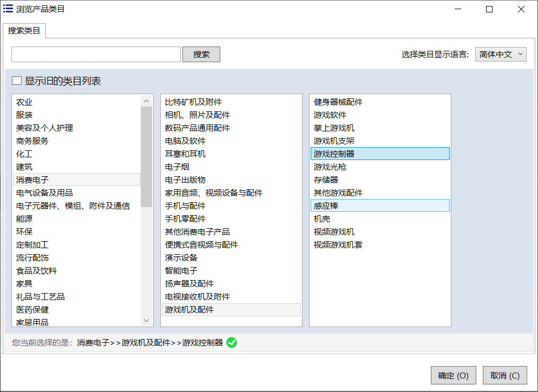538x392 pixels.
Task: Click the category search input field
Action: pyautogui.click(x=96, y=55)
